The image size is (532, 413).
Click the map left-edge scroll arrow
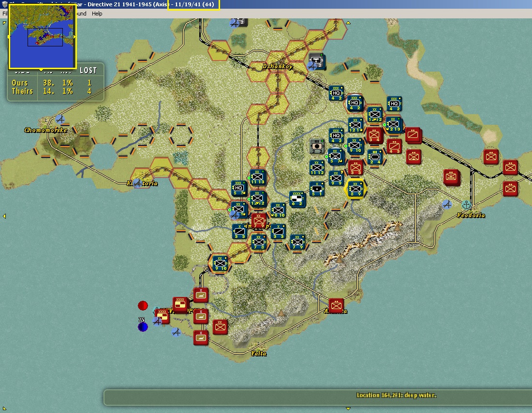[4, 216]
